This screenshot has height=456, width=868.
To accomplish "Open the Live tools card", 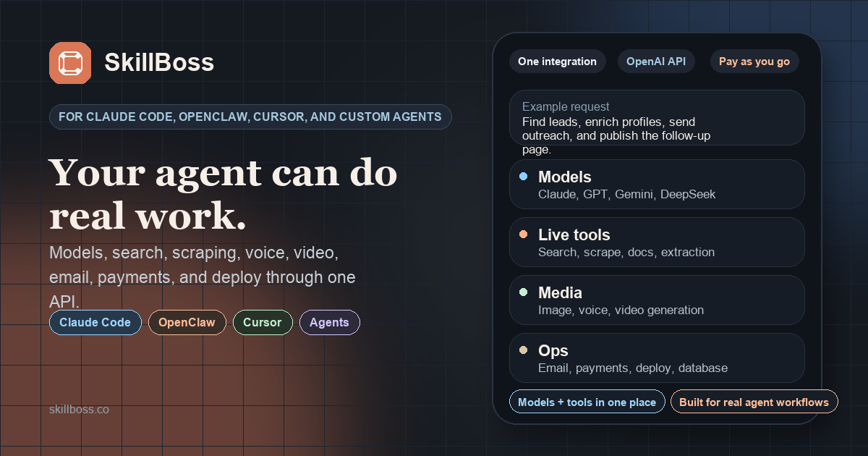I will point(657,242).
